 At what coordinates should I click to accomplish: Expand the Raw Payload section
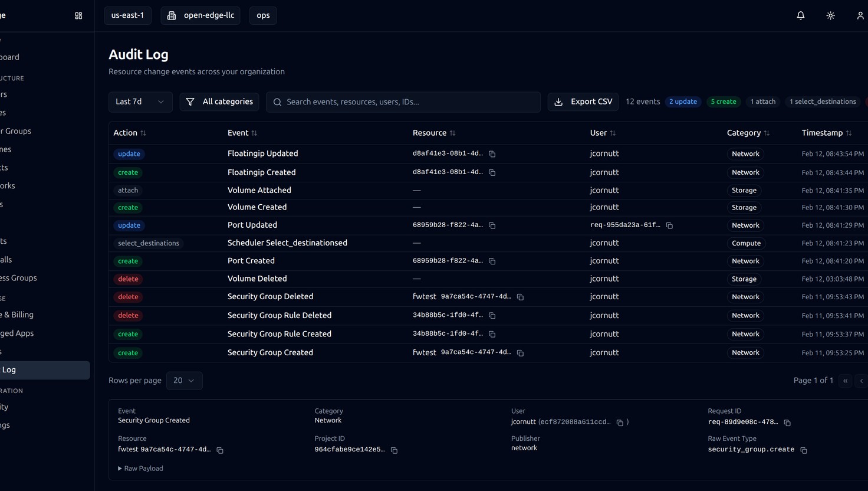[x=140, y=468]
